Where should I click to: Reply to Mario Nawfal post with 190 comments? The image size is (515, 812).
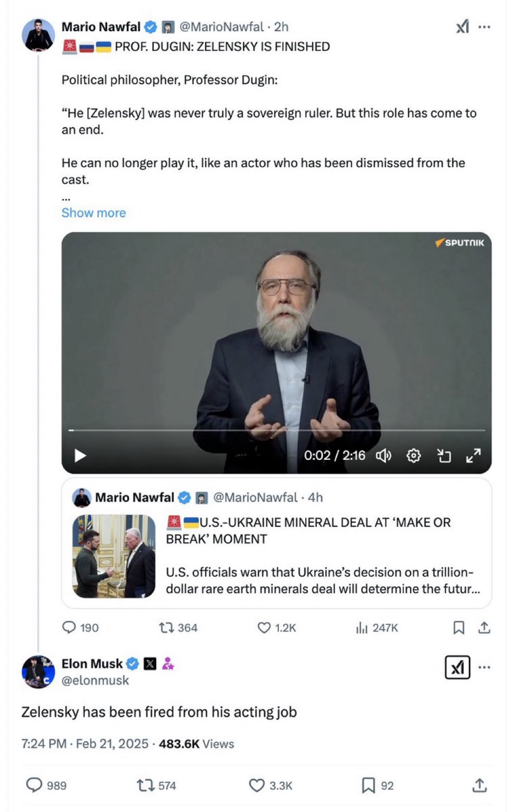pyautogui.click(x=80, y=628)
